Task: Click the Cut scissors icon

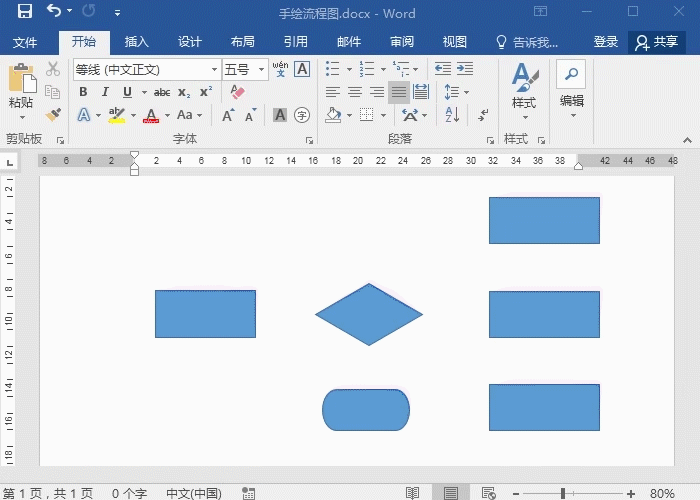Action: tap(53, 69)
